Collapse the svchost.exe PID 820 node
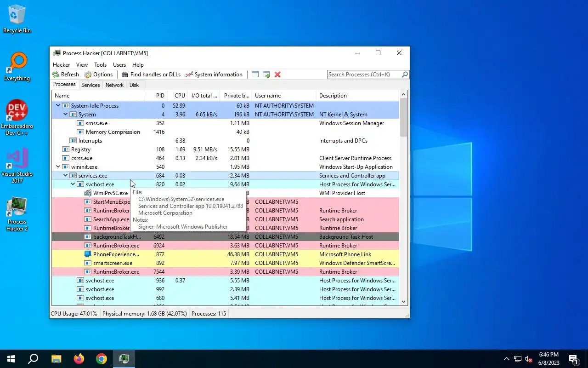 (x=73, y=184)
